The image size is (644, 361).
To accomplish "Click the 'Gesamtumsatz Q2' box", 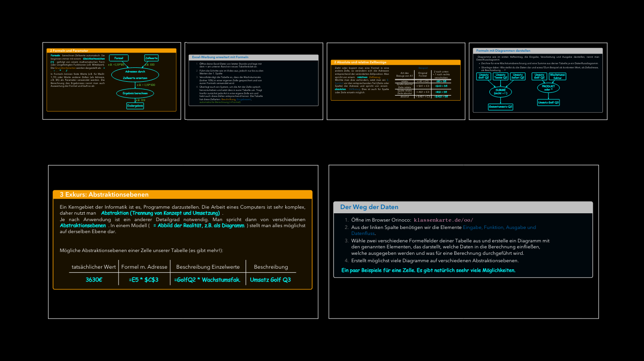I will 500,107.
